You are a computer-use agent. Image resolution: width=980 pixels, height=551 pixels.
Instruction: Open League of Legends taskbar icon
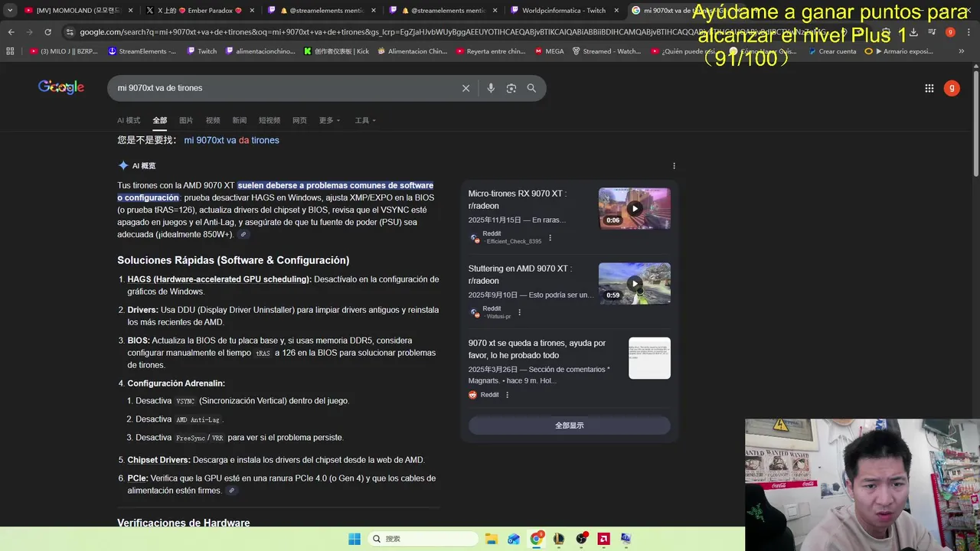(559, 539)
